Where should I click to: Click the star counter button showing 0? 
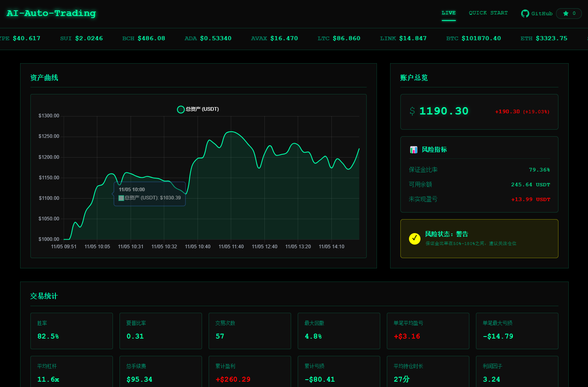(569, 13)
